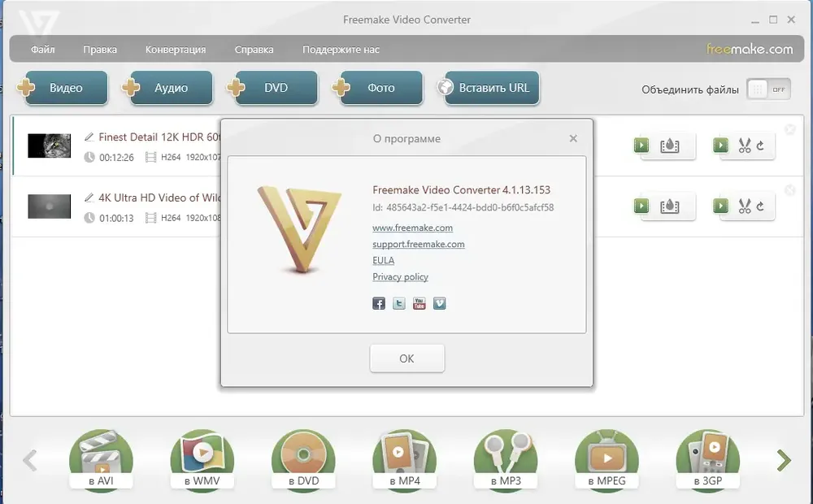Open the 'Конвертация' menu
Image resolution: width=813 pixels, height=504 pixels.
coord(176,50)
